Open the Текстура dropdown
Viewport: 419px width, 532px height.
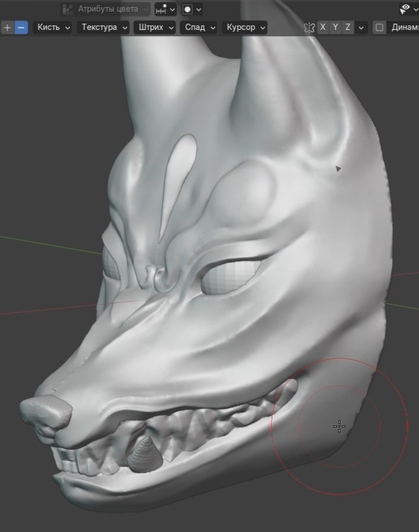[x=103, y=27]
